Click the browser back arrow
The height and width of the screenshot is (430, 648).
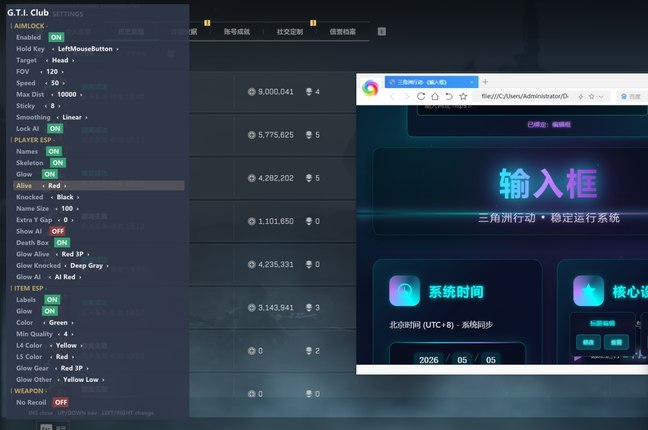[393, 96]
